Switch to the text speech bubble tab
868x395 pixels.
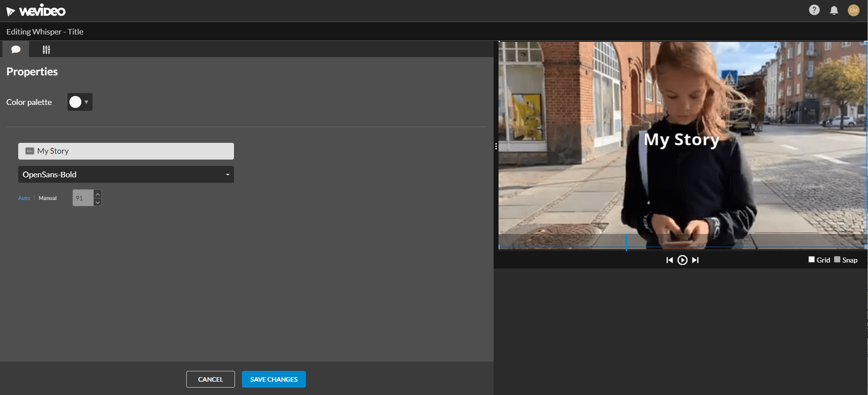(x=16, y=49)
